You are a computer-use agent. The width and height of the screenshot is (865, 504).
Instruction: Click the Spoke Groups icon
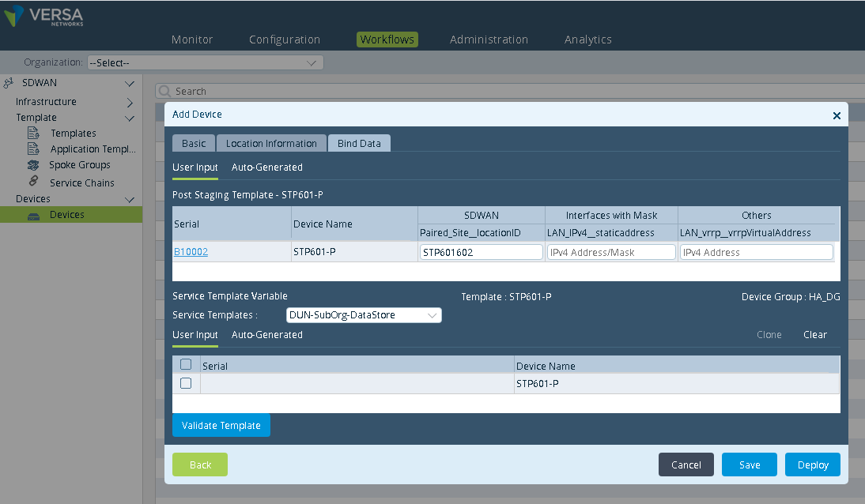coord(33,165)
